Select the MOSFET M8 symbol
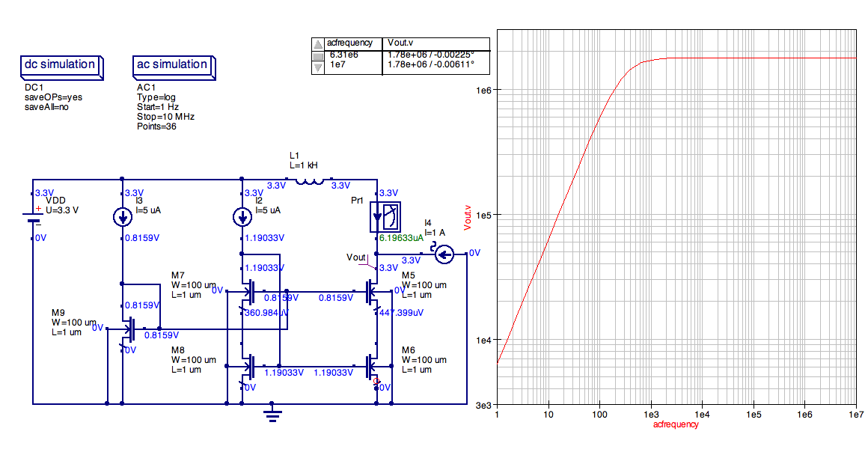 (x=251, y=367)
